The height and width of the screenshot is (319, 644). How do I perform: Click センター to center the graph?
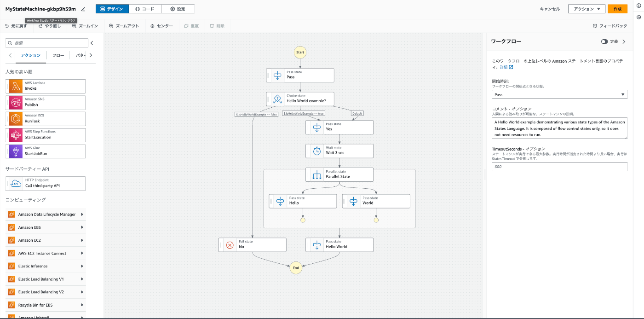click(162, 26)
